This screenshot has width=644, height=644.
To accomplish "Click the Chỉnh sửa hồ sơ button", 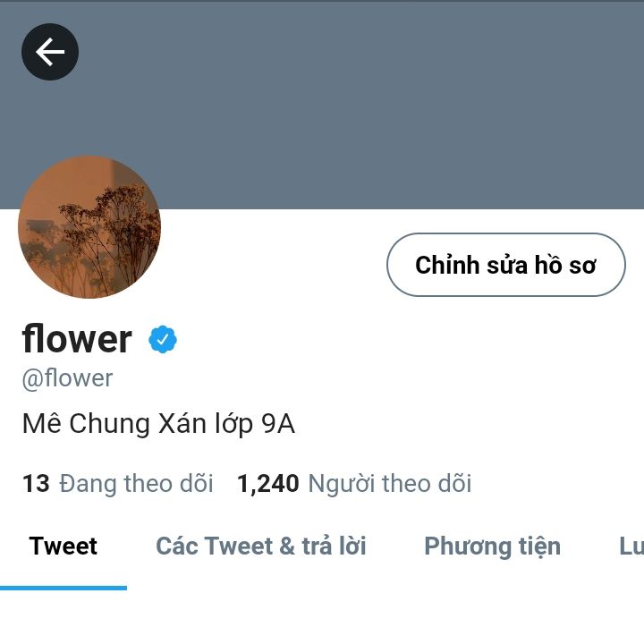I will point(506,265).
